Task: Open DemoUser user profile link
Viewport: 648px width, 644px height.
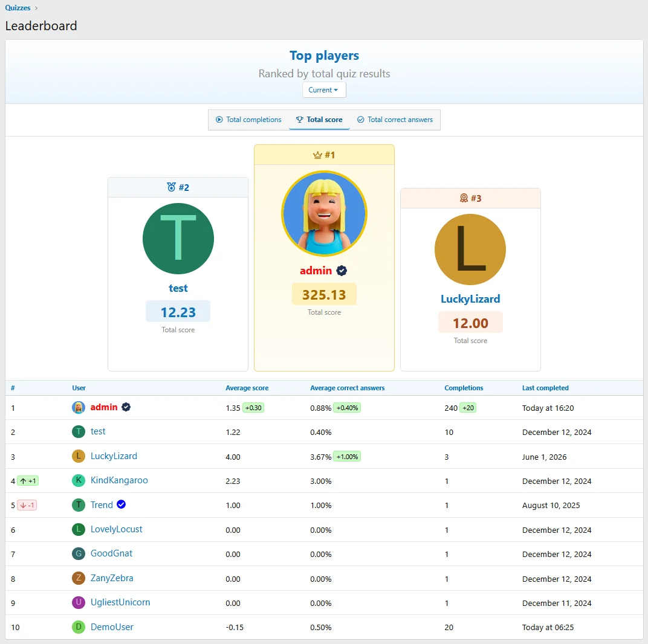Action: click(x=112, y=627)
